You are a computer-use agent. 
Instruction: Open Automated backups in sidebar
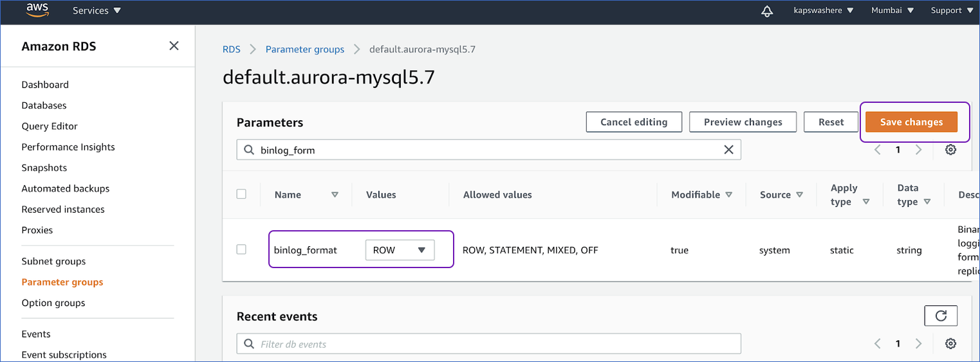[66, 188]
